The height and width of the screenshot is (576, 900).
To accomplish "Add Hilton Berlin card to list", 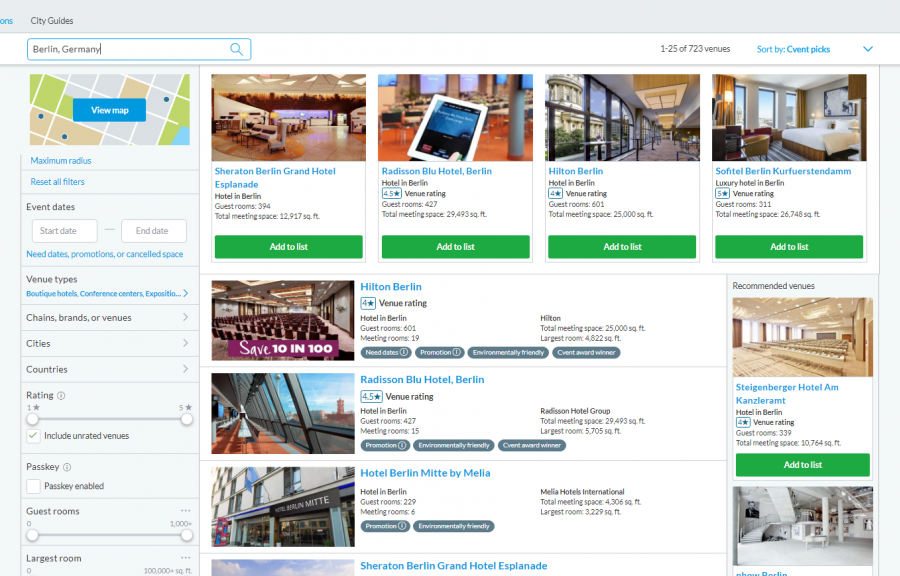I will pyautogui.click(x=622, y=247).
